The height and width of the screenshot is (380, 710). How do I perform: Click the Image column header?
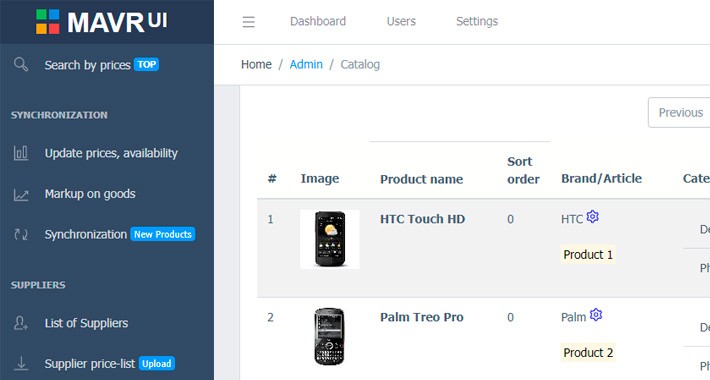pyautogui.click(x=320, y=179)
